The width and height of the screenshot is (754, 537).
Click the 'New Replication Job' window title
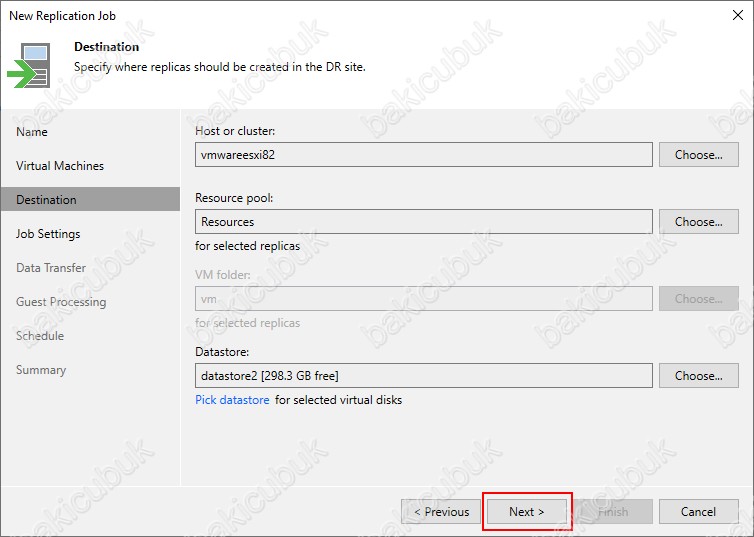[63, 15]
